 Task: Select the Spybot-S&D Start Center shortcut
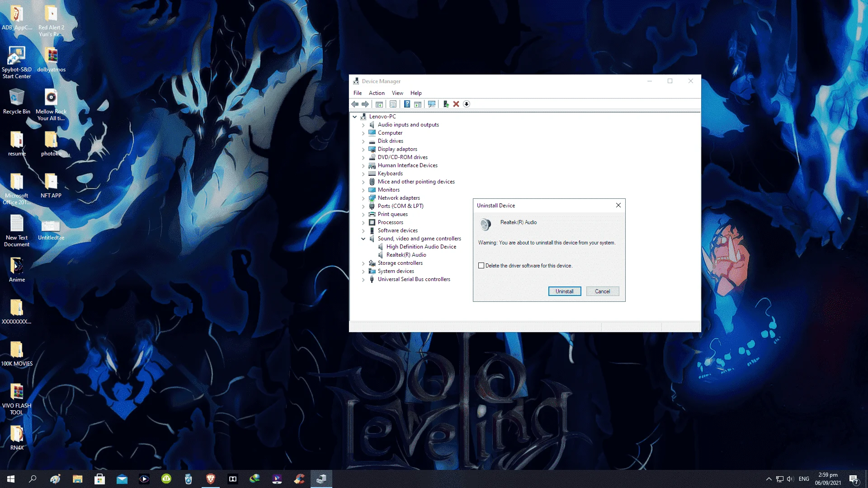coord(17,63)
